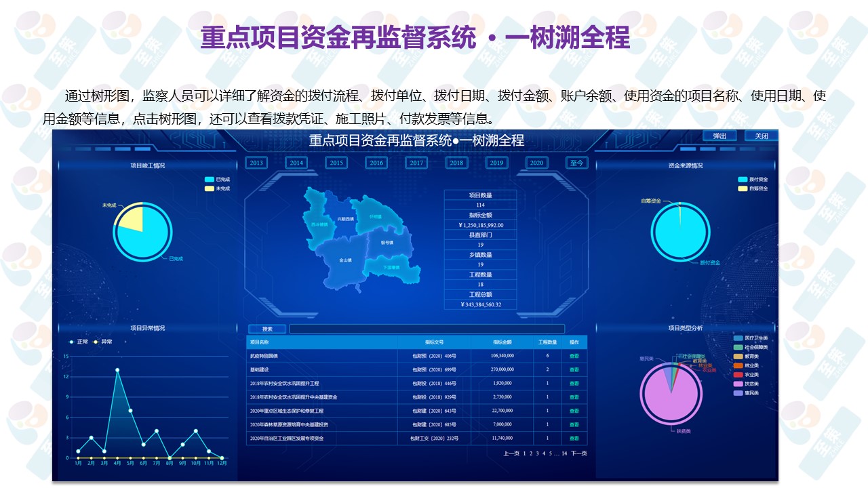
Task: Toggle 未完成 legend in completion chart
Action: pyautogui.click(x=210, y=188)
